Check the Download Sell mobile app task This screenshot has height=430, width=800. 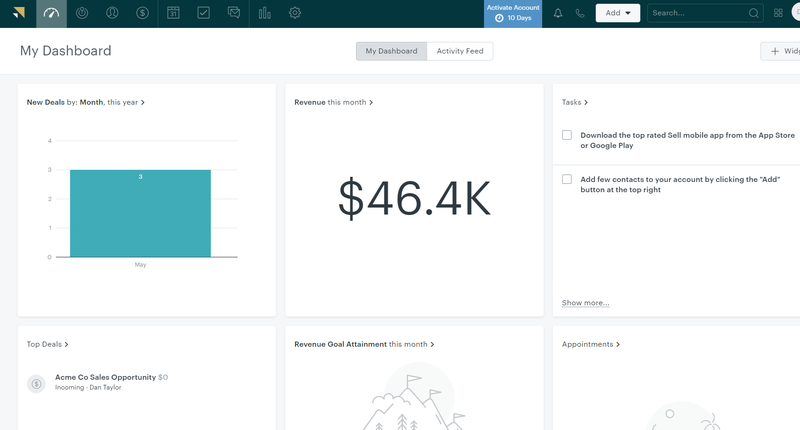[x=567, y=135]
